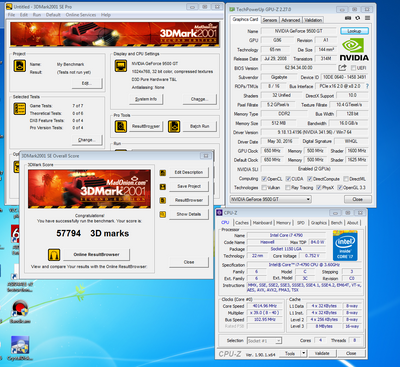The image size is (400, 367).
Task: Open the NVIDIA GeForce 9500 GT GPU dropdown
Action: [x=270, y=199]
